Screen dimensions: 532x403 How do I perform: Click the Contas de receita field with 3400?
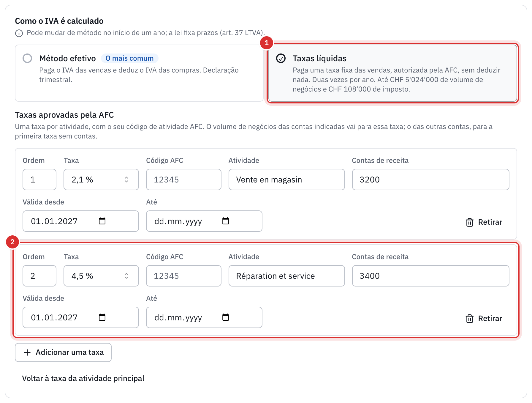pos(431,276)
